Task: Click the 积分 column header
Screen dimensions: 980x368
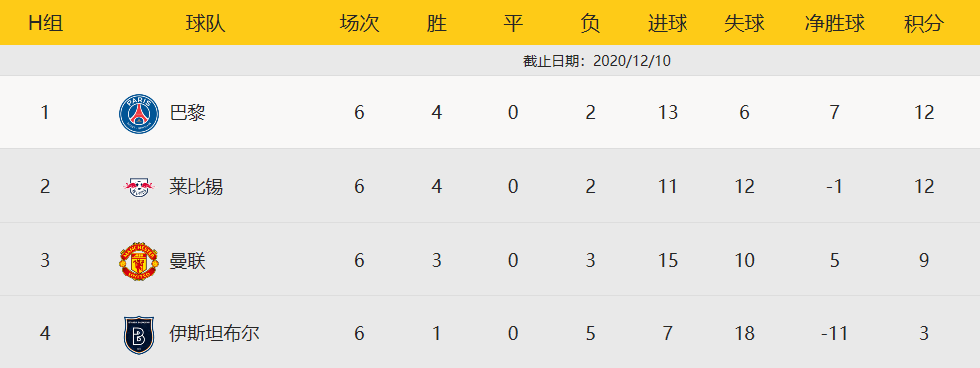Action: point(923,24)
